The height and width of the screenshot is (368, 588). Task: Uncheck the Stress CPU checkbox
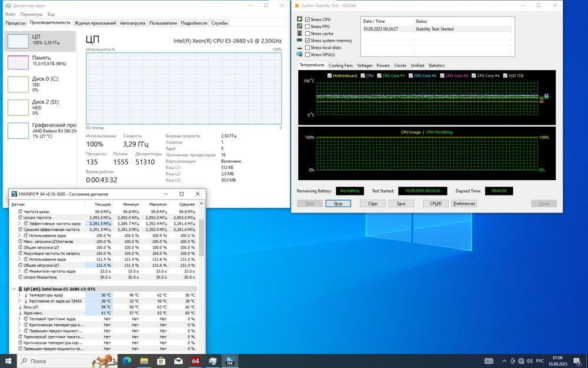click(308, 19)
